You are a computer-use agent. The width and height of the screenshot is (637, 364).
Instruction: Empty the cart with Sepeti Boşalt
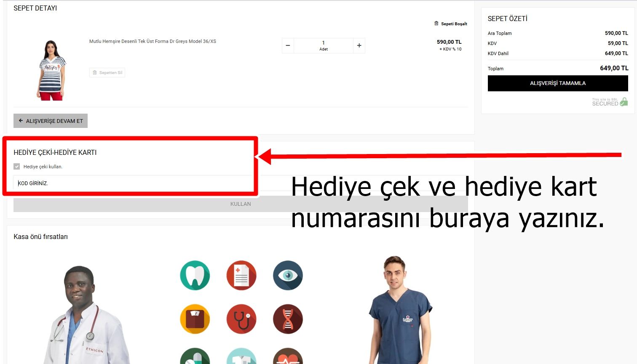point(451,24)
